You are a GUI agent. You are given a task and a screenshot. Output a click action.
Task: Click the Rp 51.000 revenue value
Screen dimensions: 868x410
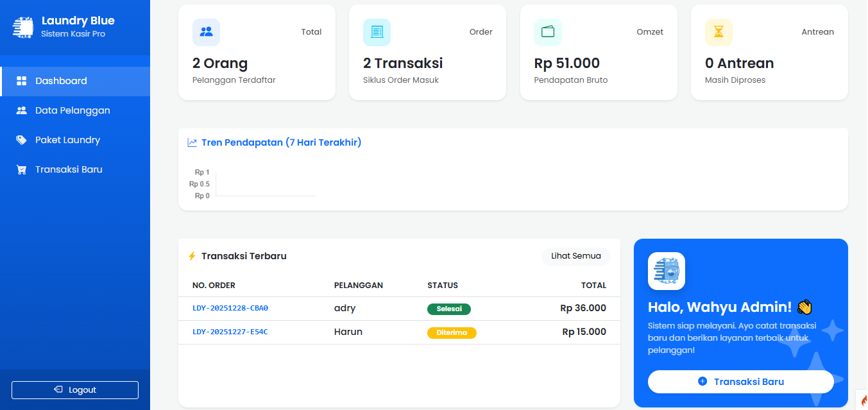point(567,64)
